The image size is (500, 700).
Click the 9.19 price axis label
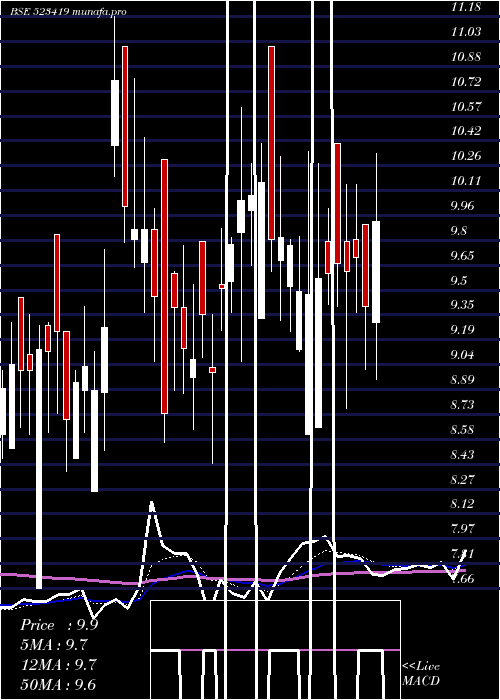pyautogui.click(x=463, y=330)
